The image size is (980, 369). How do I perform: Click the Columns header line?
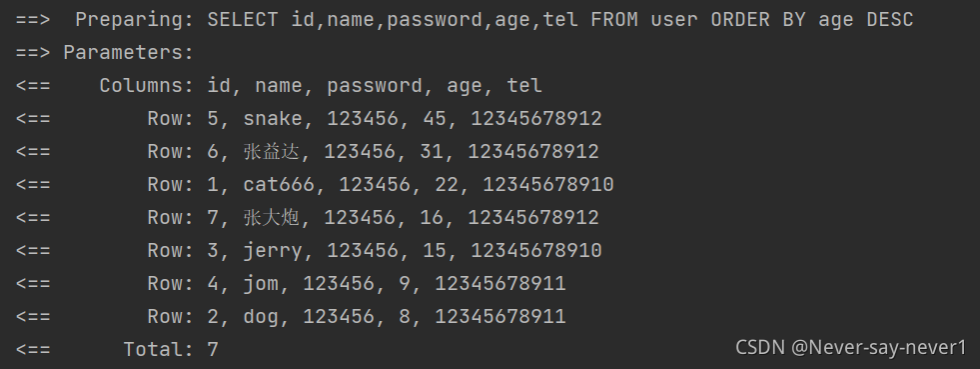279,86
